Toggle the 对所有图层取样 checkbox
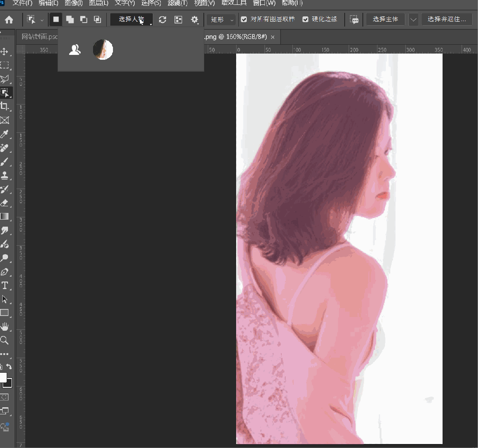Viewport: 478px width, 448px height. [x=244, y=19]
